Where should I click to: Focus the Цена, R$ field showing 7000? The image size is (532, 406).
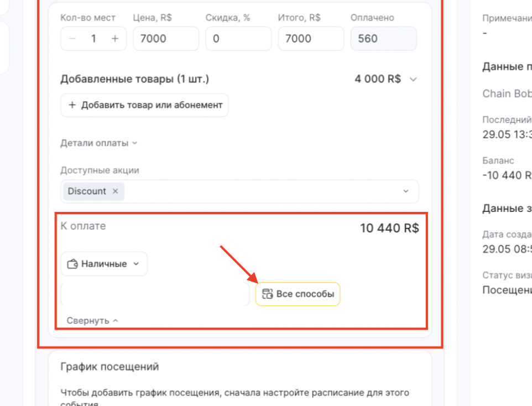(x=166, y=39)
